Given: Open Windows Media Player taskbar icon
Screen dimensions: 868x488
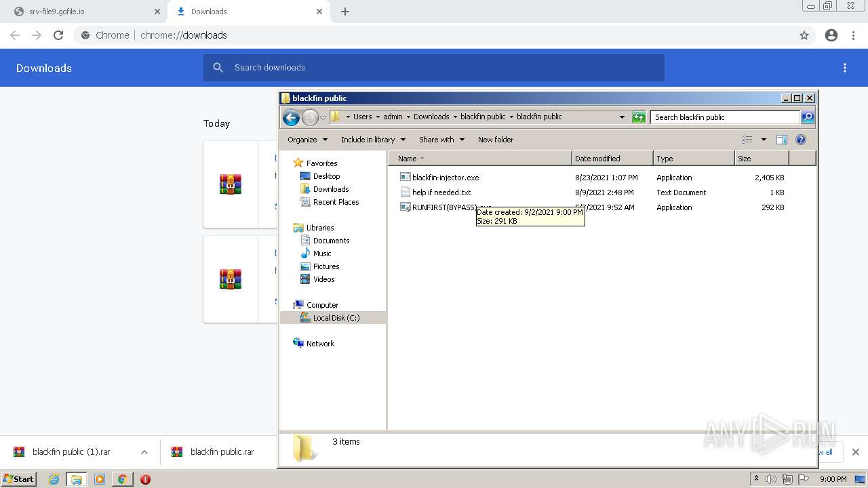Looking at the screenshot, I should pos(100,479).
